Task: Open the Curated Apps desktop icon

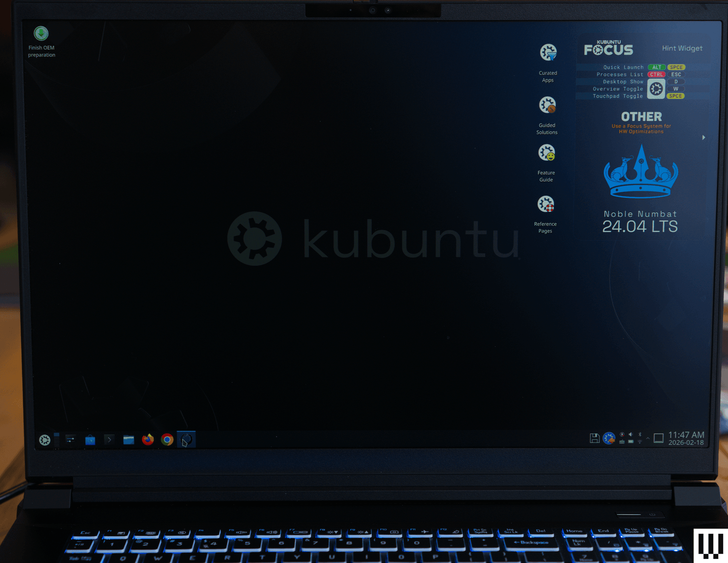Action: (548, 53)
